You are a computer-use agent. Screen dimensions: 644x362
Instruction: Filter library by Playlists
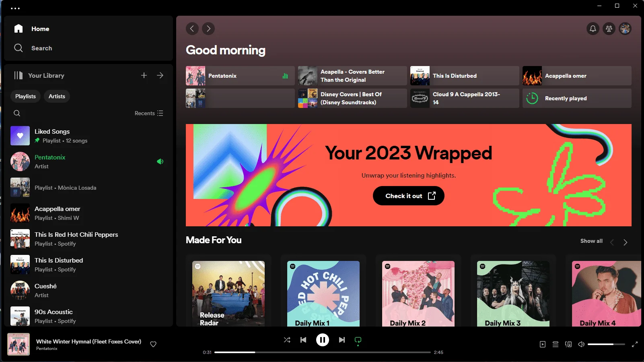[25, 96]
